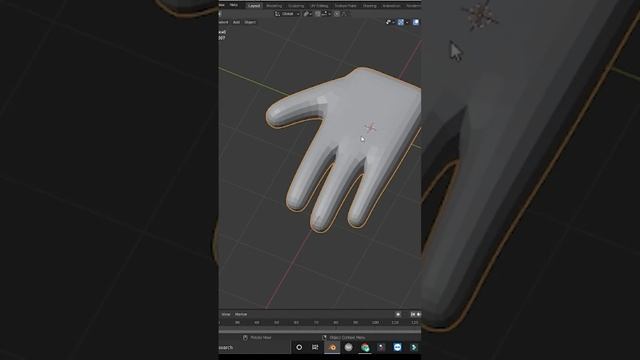640x360 pixels.
Task: Open the blue round taskbar app icon
Action: [x=398, y=347]
